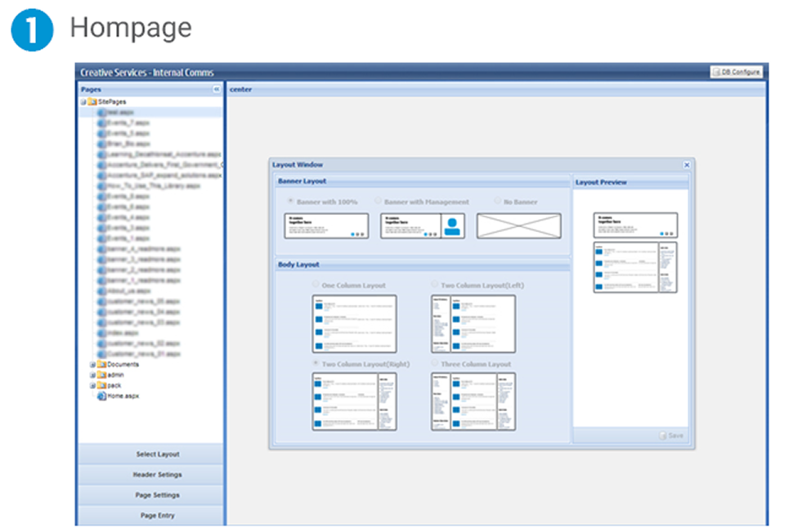Choose the No Banner radio option

(496, 200)
